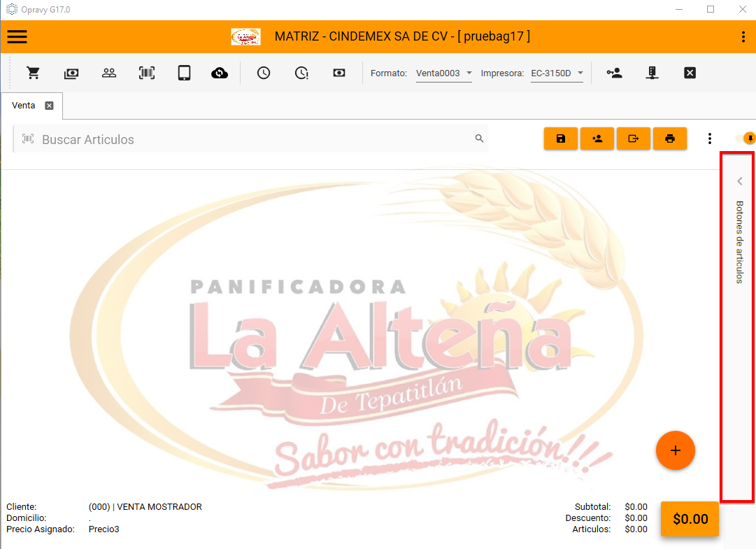The image size is (756, 549).
Task: Click the shopping cart toolbar icon
Action: (x=34, y=73)
